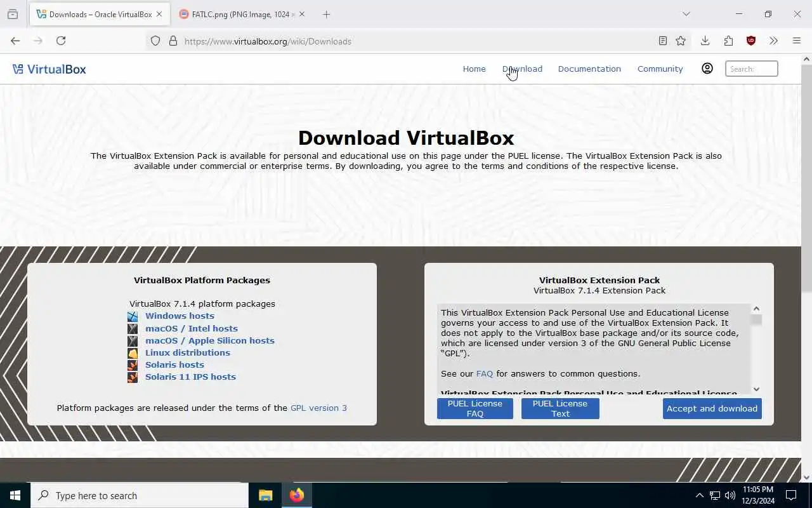
Task: Open the Home navigation item
Action: coord(474,69)
